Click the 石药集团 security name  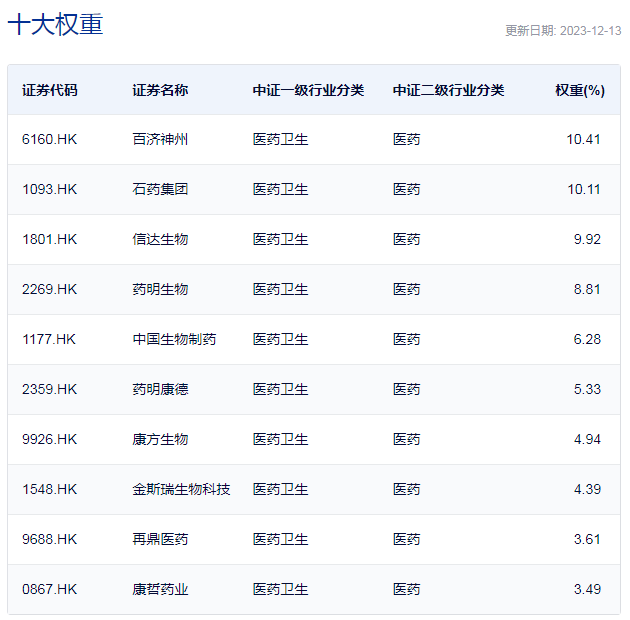tap(160, 189)
